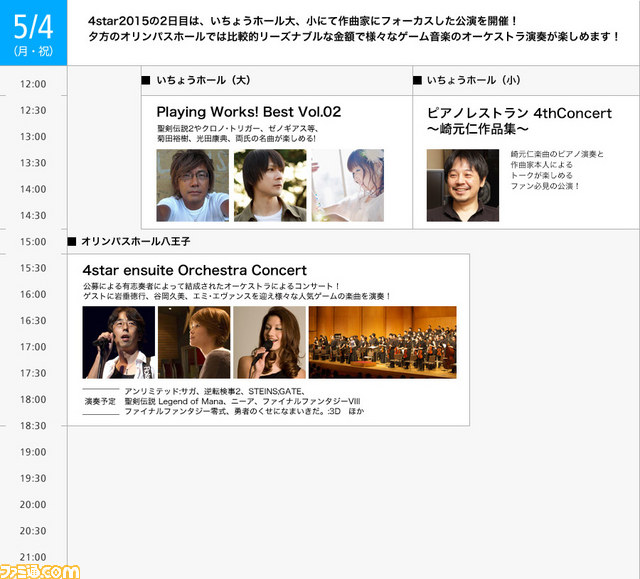This screenshot has width=640, height=579.
Task: Click the 5/4 date header box
Action: click(33, 33)
